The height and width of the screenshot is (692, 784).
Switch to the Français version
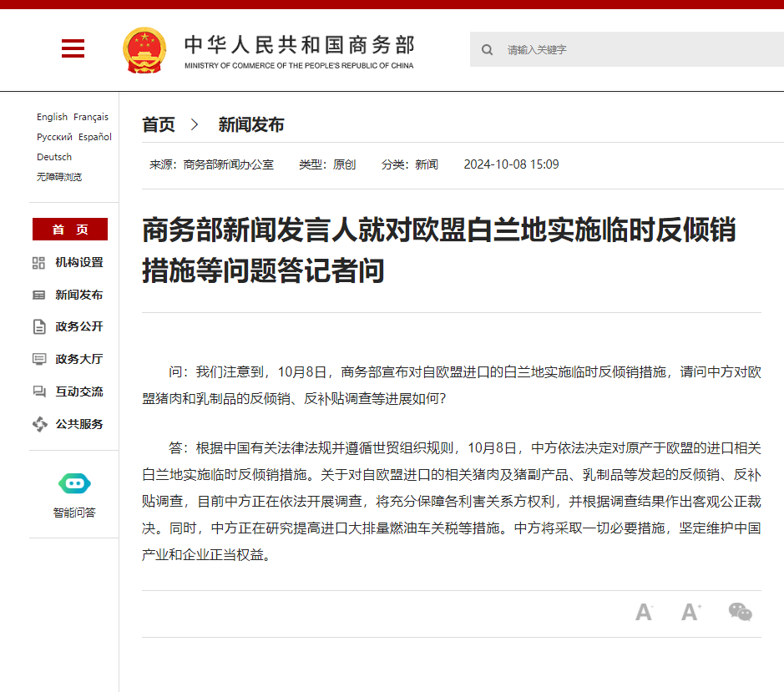91,117
